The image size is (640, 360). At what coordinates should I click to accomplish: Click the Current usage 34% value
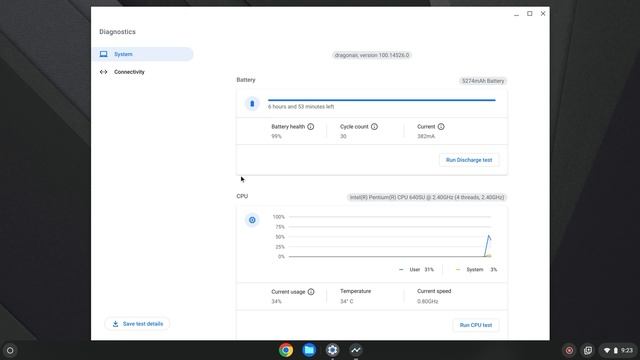[x=276, y=301]
